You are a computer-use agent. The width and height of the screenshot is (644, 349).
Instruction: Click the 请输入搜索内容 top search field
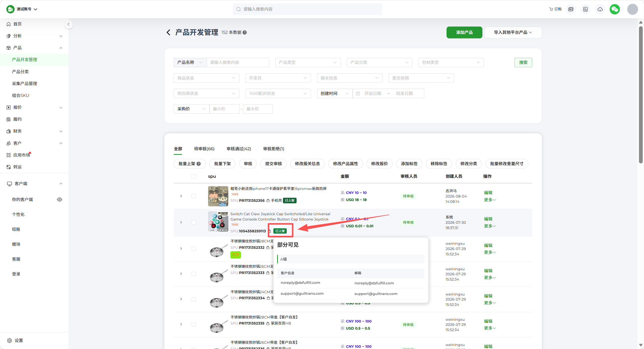click(307, 9)
